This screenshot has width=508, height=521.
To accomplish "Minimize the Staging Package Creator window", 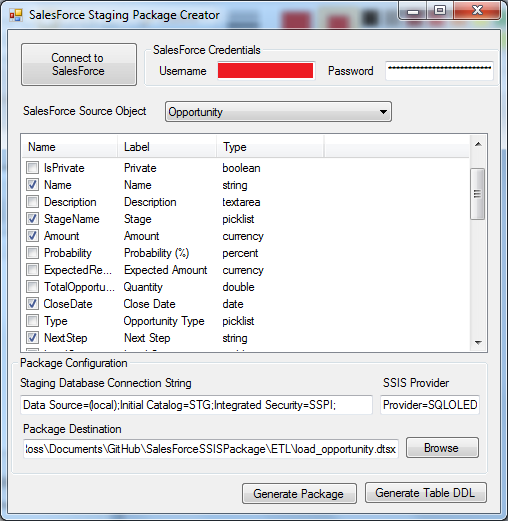I will click(x=413, y=11).
